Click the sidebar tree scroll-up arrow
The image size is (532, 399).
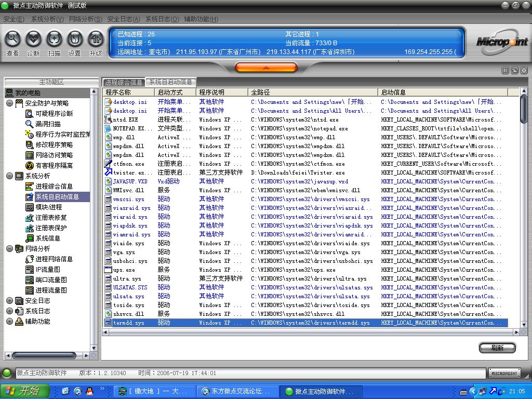pyautogui.click(x=94, y=92)
